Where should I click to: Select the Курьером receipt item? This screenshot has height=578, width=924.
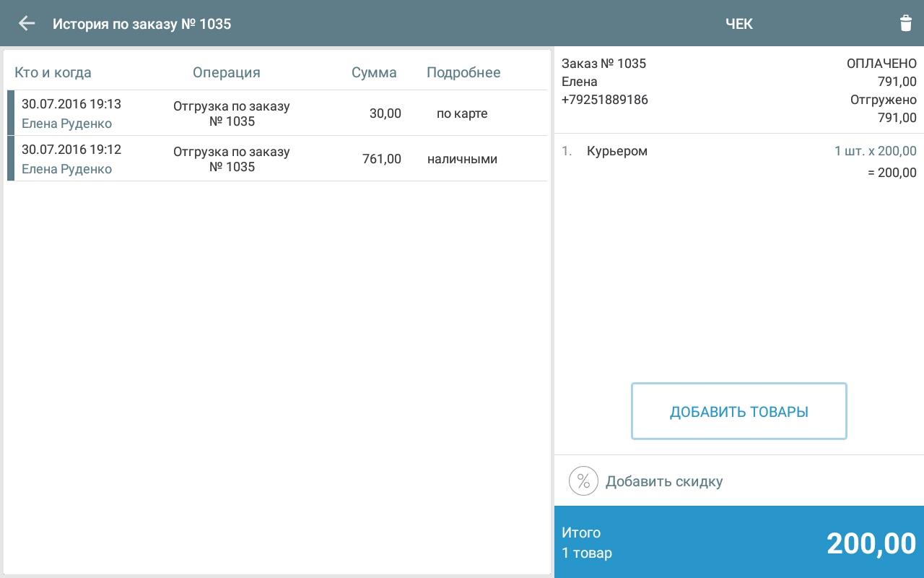tap(617, 152)
